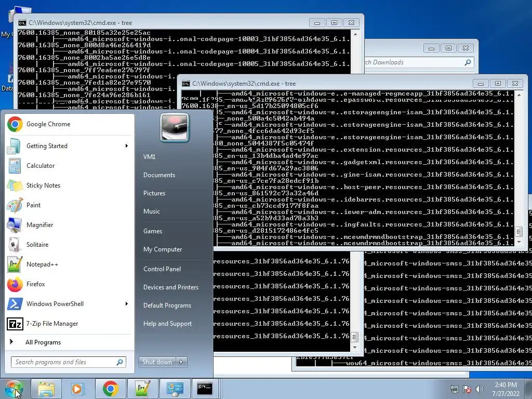Screen dimensions: 532x399
Task: Maximize the front cmd tree window
Action: pyautogui.click(x=498, y=84)
